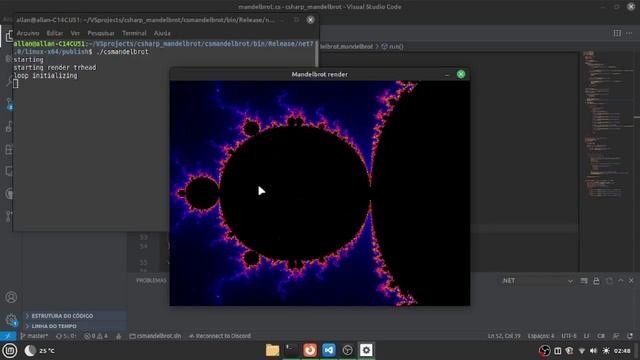
Task: Open the network Wi-Fi tray icon
Action: pos(582,351)
